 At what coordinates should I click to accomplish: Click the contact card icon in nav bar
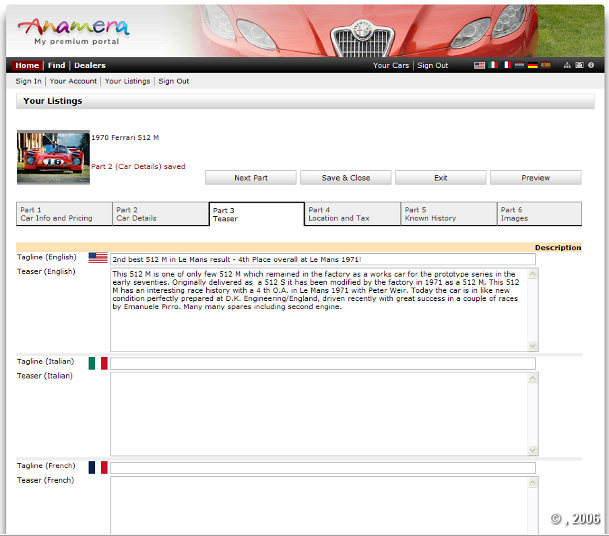[x=579, y=65]
